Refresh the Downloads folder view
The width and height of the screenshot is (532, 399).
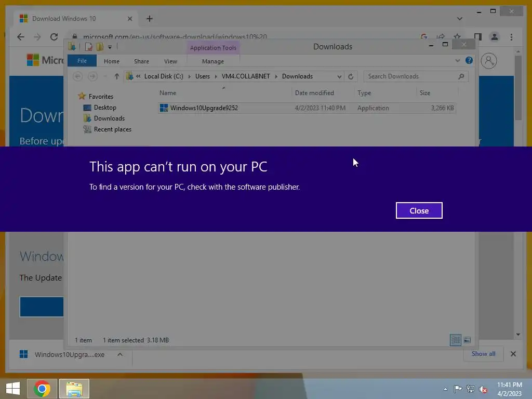[x=351, y=76]
